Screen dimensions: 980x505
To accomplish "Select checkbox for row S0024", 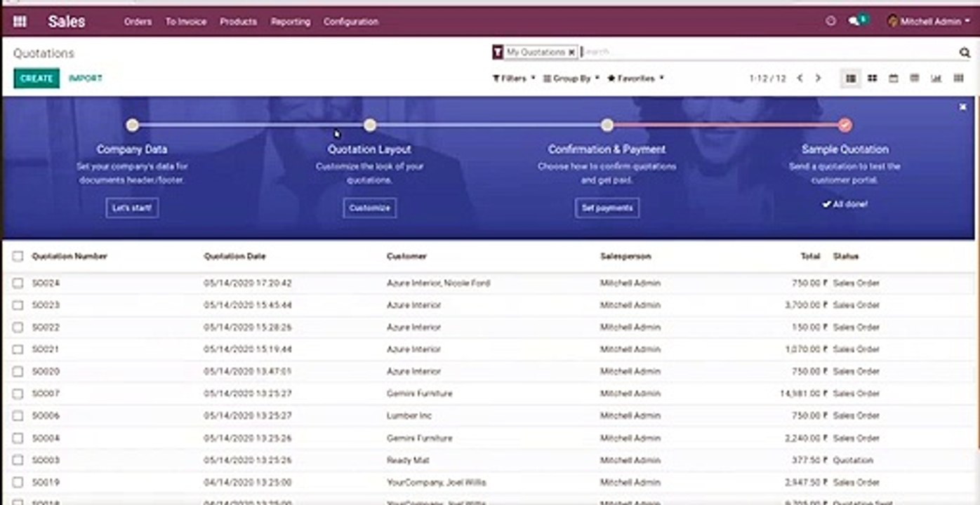I will coord(18,283).
